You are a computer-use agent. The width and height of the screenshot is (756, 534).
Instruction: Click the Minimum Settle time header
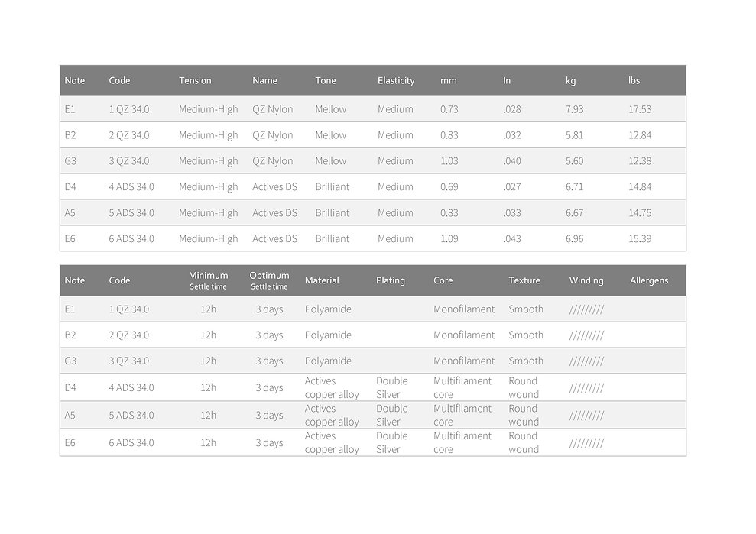tap(208, 280)
